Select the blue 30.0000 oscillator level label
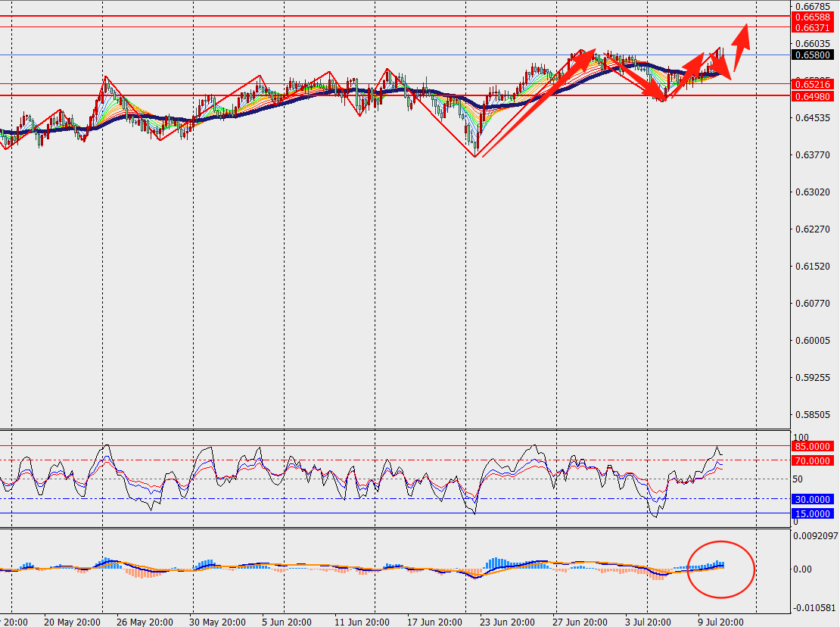 click(812, 500)
